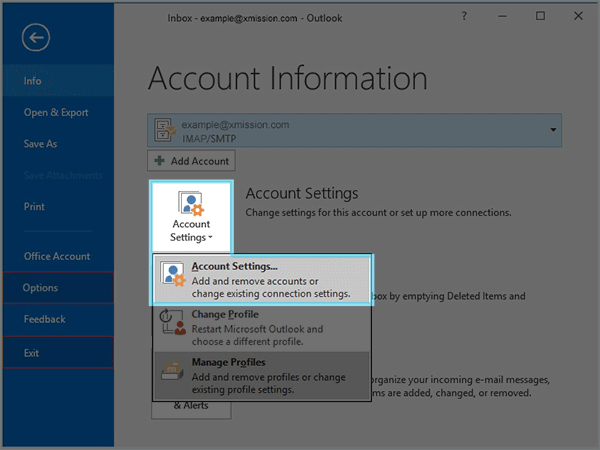This screenshot has width=600, height=450.
Task: Open the Account Settings dropdown button
Action: pyautogui.click(x=191, y=217)
